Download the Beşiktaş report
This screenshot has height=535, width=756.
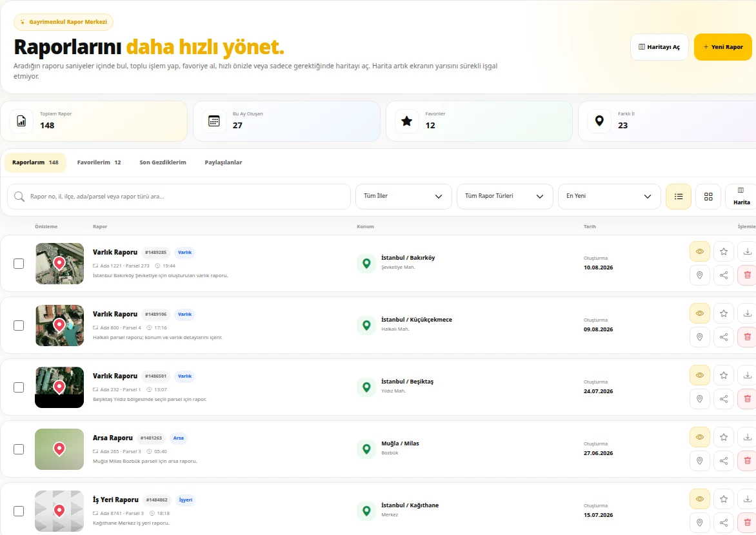(748, 375)
